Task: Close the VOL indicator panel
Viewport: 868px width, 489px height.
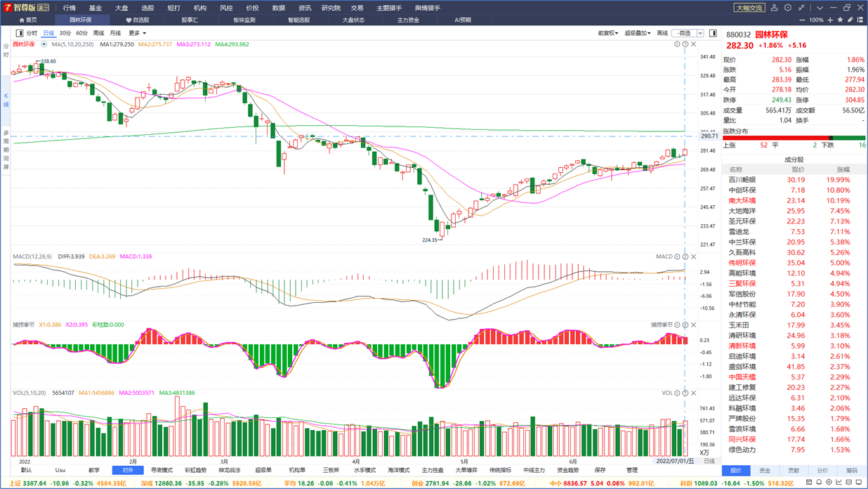Action: 693,393
